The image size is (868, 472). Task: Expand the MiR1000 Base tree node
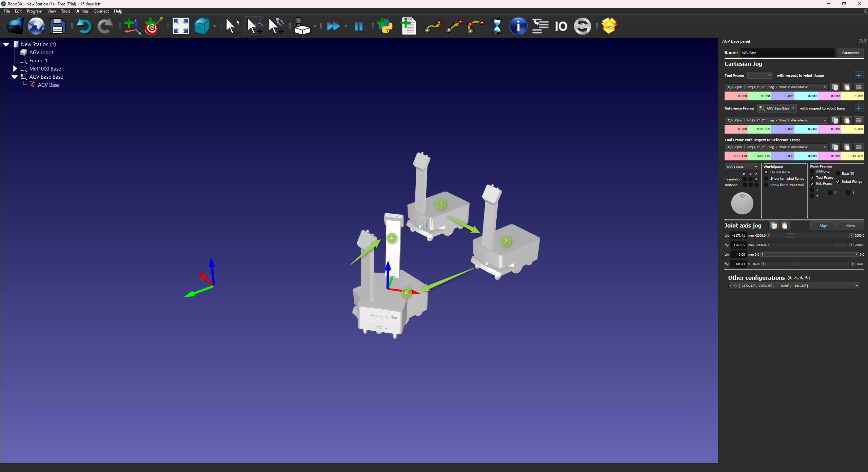pyautogui.click(x=15, y=68)
